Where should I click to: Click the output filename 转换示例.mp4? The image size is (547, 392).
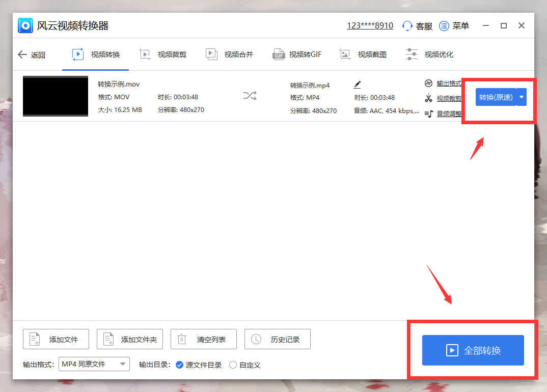pyautogui.click(x=310, y=85)
